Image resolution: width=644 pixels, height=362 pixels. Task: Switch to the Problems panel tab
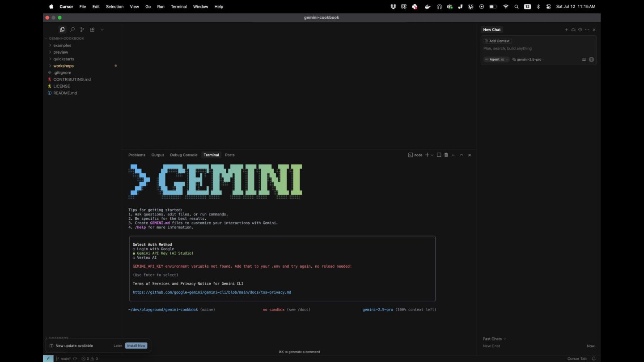coord(137,155)
